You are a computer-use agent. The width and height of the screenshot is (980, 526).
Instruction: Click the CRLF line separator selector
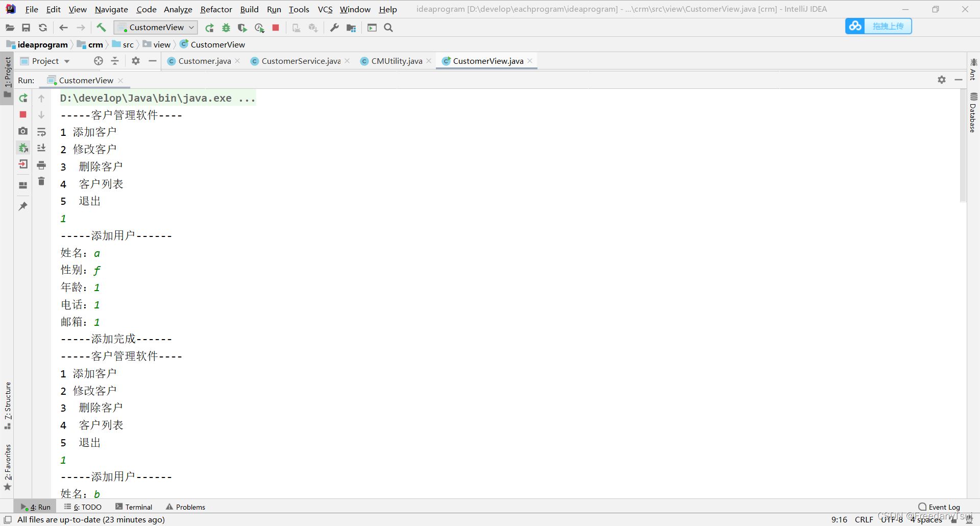[x=864, y=519]
